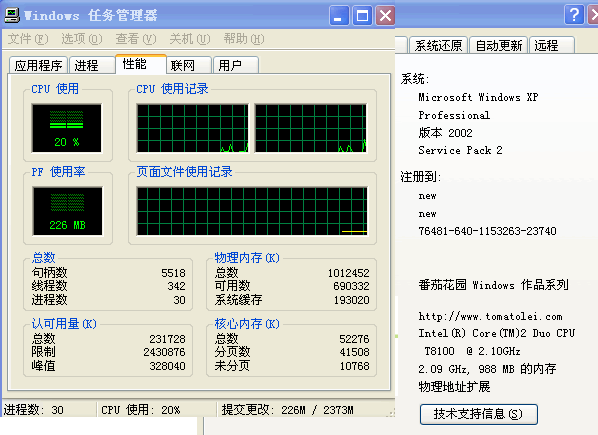
Task: Click the Service Pack 2 text
Action: 460,150
